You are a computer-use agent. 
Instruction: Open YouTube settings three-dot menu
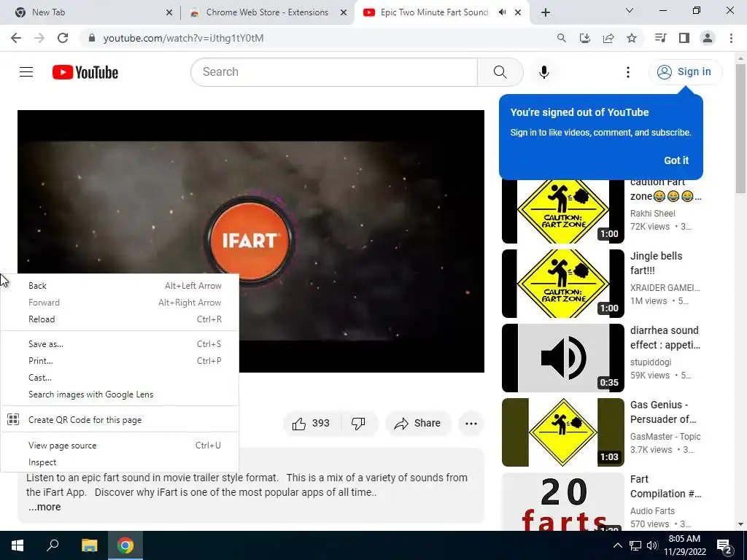click(628, 72)
